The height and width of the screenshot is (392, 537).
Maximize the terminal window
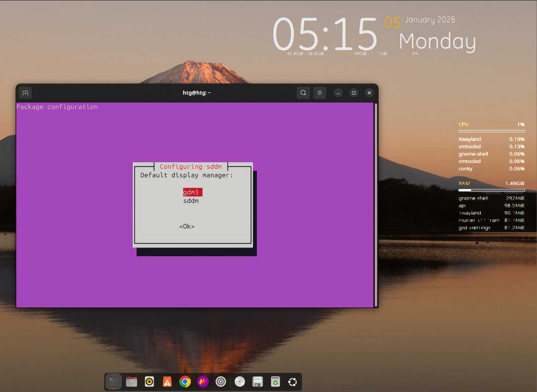pyautogui.click(x=354, y=93)
